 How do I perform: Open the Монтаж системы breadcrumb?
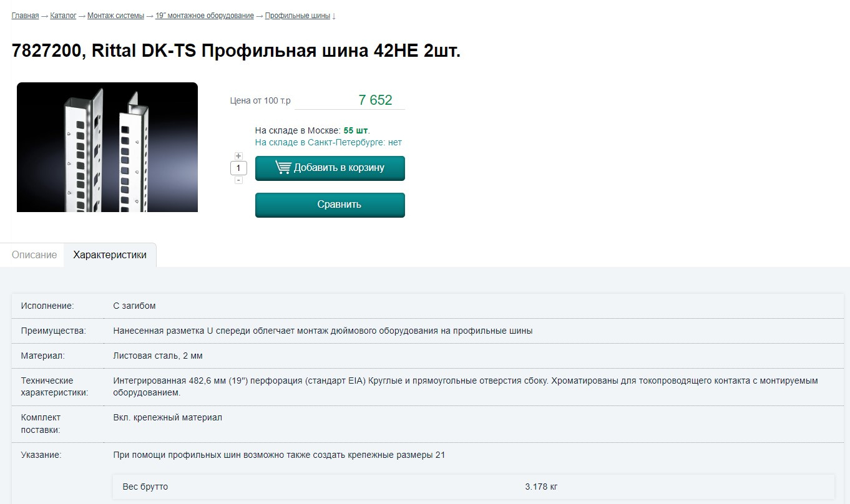115,16
